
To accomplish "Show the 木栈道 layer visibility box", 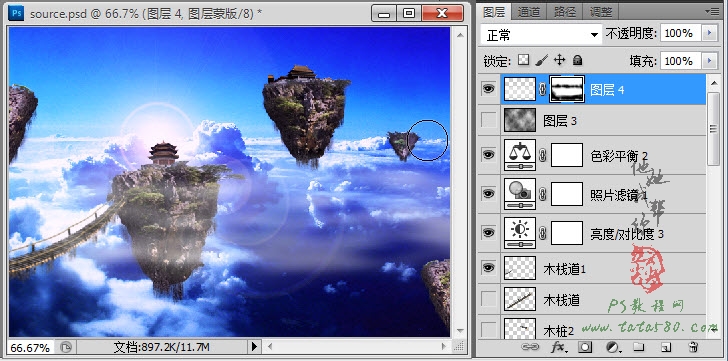I will tap(488, 299).
